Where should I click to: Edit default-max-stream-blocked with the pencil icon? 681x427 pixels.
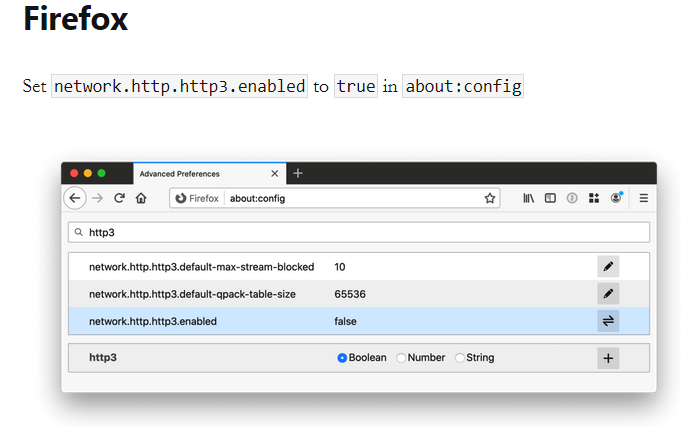(608, 266)
